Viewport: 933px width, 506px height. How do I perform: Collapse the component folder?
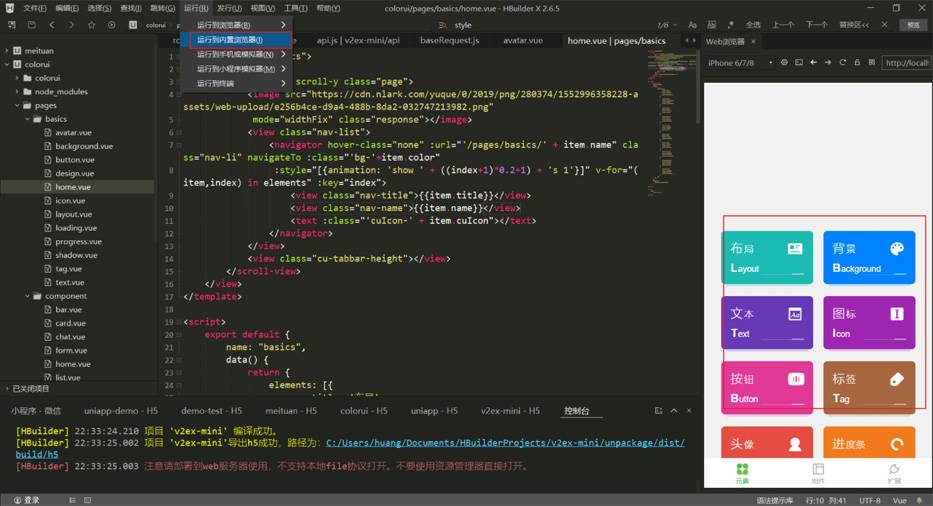click(x=27, y=296)
